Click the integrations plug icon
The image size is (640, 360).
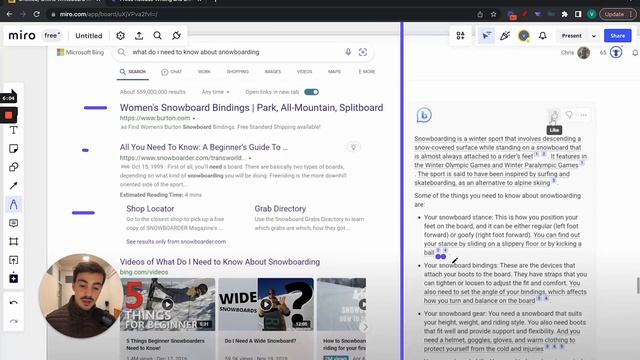click(176, 36)
